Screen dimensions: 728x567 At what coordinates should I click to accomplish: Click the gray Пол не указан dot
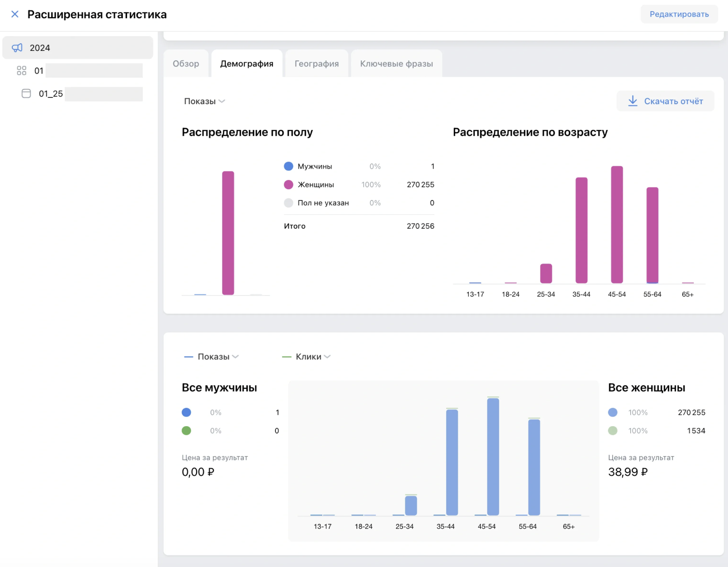pos(288,203)
